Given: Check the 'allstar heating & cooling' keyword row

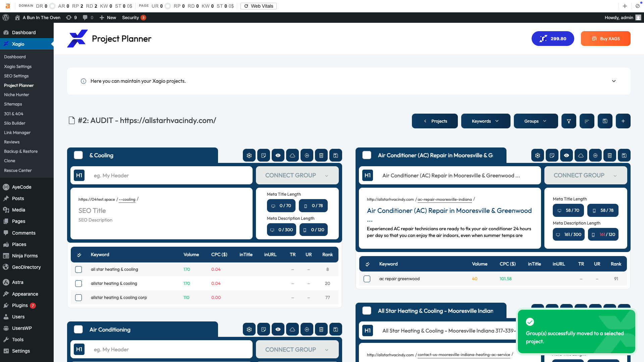Looking at the screenshot, I should click(78, 284).
